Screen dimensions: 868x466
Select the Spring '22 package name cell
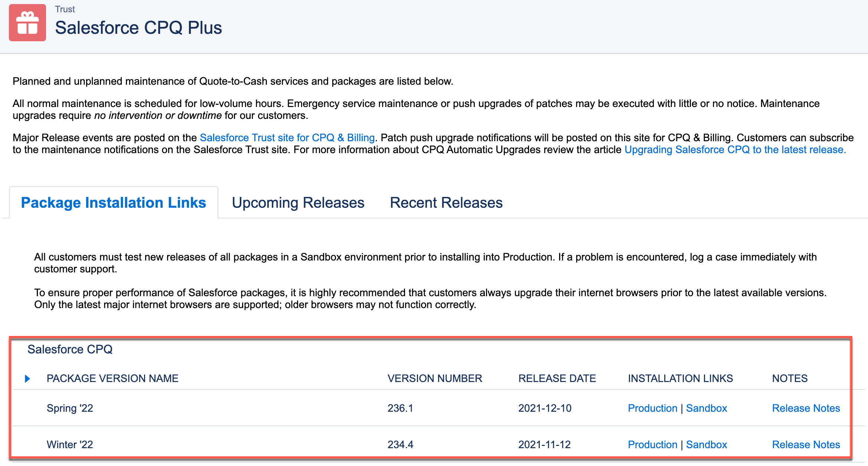point(70,408)
